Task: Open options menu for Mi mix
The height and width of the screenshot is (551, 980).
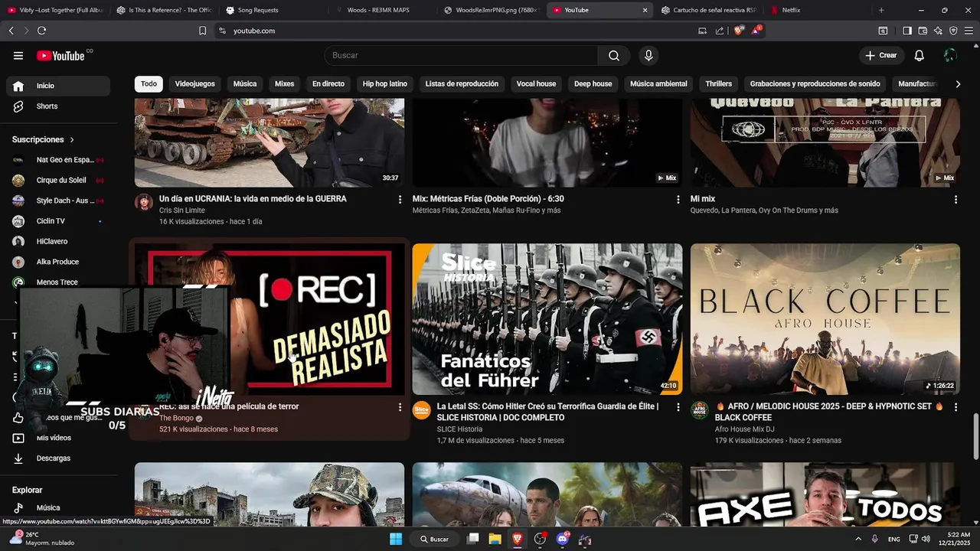Action: click(x=955, y=199)
